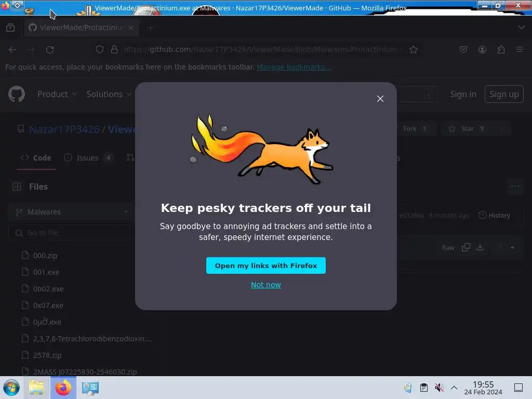Image resolution: width=532 pixels, height=399 pixels.
Task: Open Firefox account icon
Action: 482,49
